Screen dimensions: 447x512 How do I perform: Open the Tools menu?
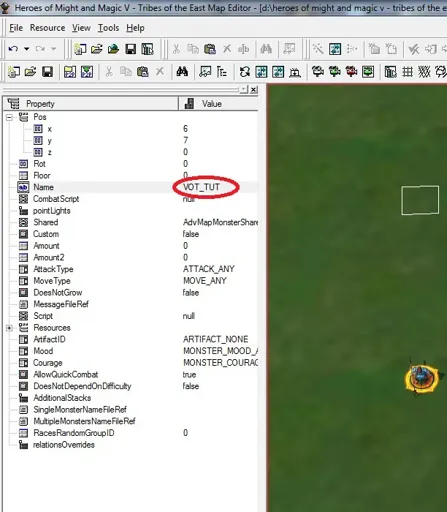108,28
